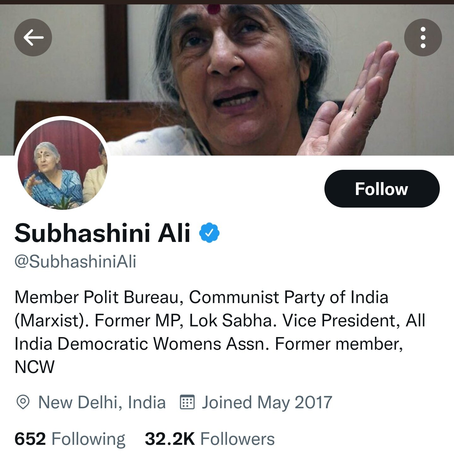The image size is (454, 476).
Task: Open the round profile picture
Action: tap(62, 164)
